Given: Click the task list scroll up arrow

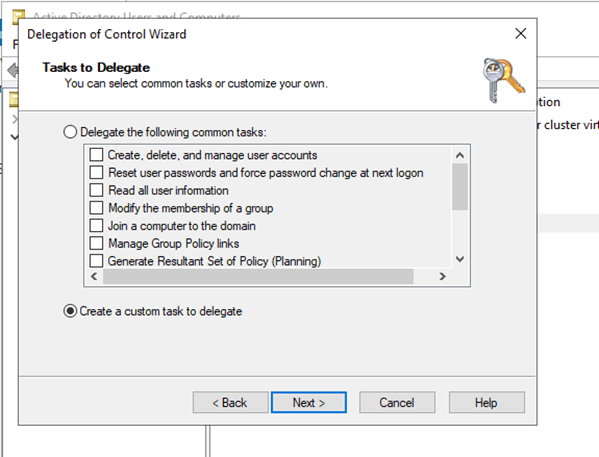Looking at the screenshot, I should (x=460, y=155).
